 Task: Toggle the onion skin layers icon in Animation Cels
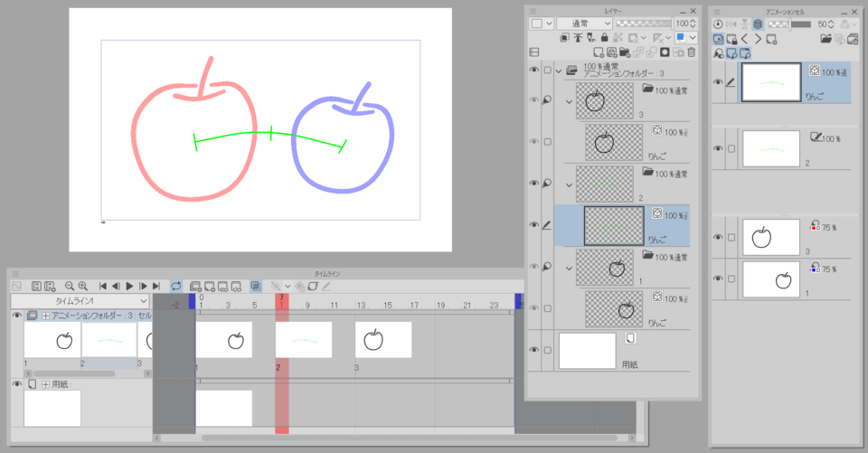point(758,24)
